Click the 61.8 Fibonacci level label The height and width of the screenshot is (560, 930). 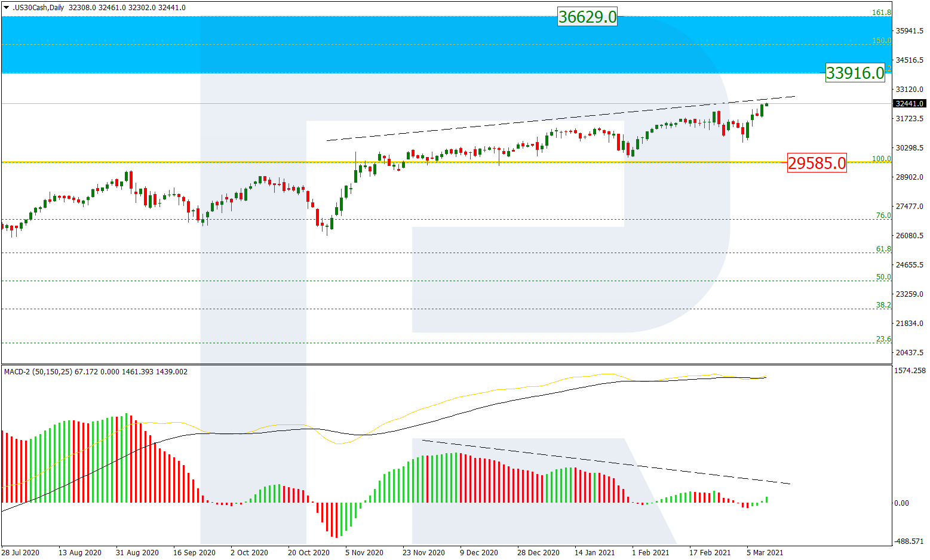point(883,249)
